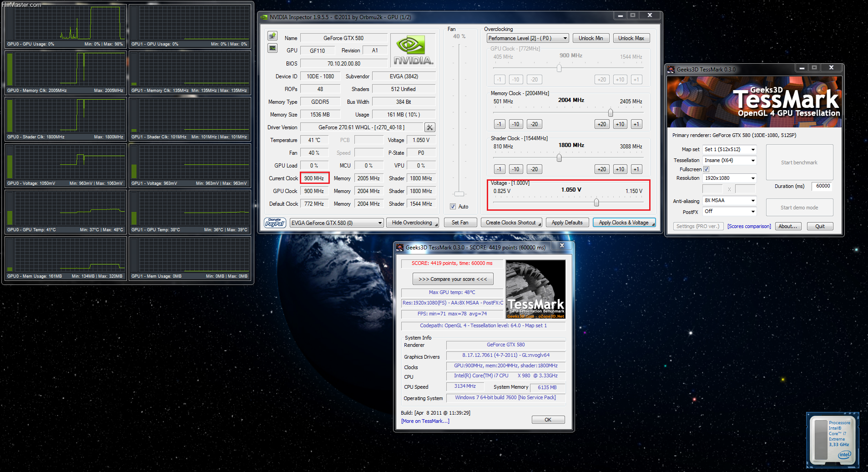Click the TessMark banner image
Screen dimensions: 868x472
coord(754,102)
